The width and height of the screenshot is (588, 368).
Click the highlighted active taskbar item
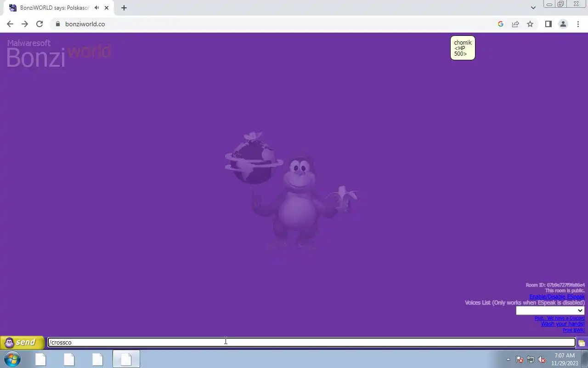tap(126, 359)
